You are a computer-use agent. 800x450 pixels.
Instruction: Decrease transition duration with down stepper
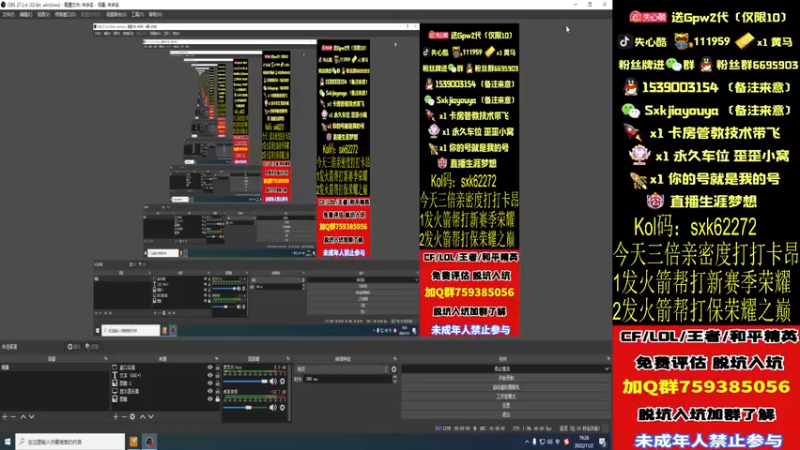[394, 381]
